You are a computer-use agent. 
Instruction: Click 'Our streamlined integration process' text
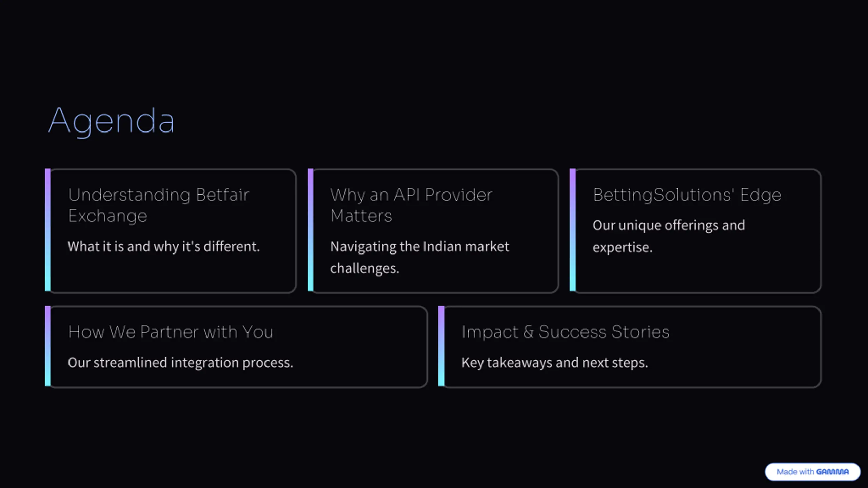180,363
